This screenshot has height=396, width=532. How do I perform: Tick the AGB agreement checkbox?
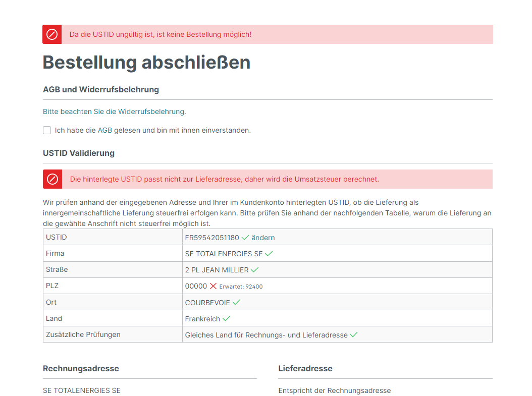(x=47, y=130)
